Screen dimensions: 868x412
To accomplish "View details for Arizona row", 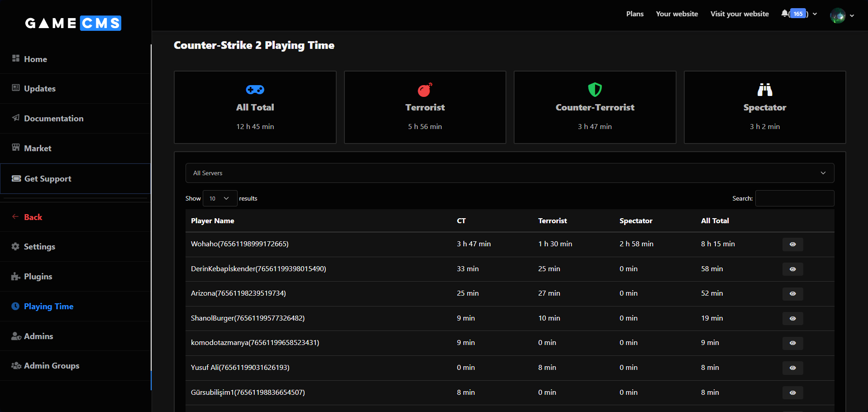I will 793,294.
